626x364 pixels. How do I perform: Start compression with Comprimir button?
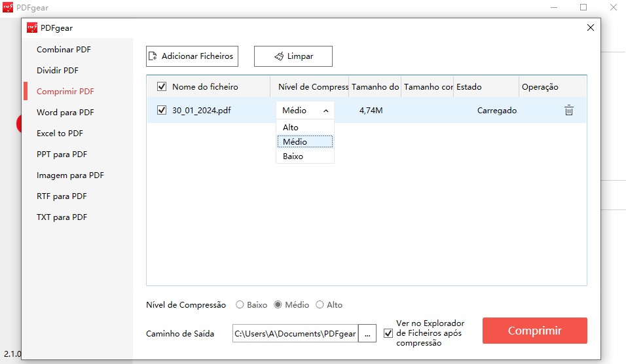(534, 331)
